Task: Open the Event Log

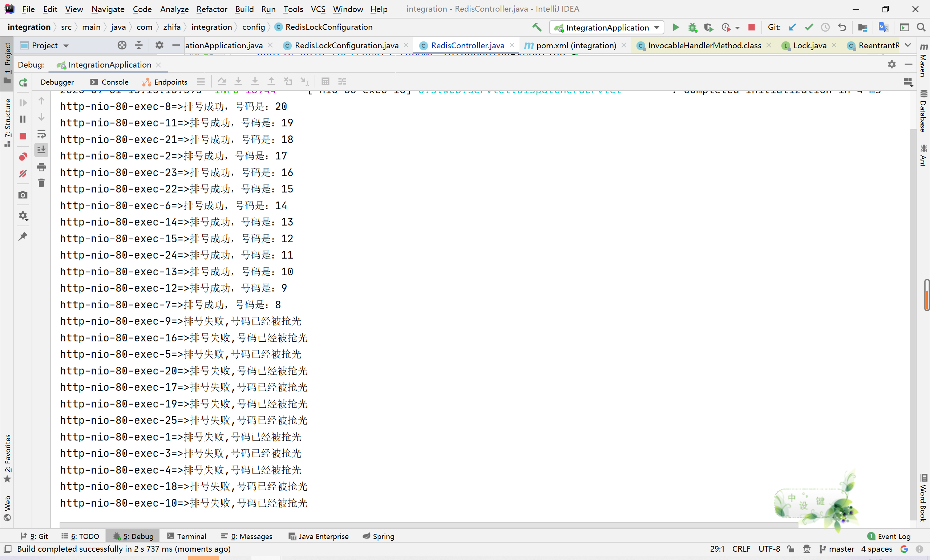Action: 889,536
